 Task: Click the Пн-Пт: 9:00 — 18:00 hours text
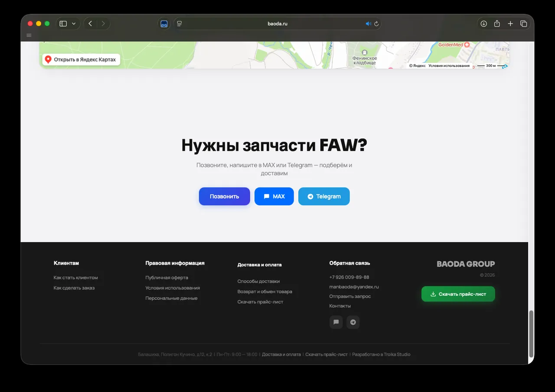tap(237, 354)
